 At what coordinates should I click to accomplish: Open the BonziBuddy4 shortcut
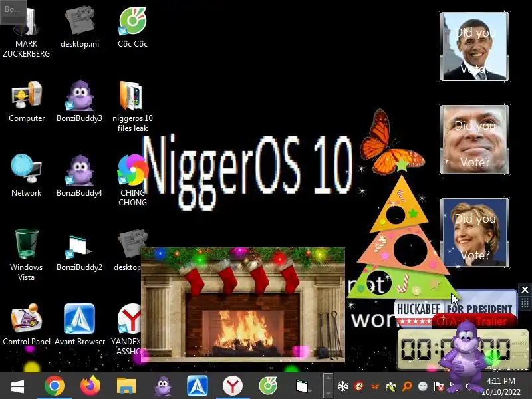[x=79, y=176]
